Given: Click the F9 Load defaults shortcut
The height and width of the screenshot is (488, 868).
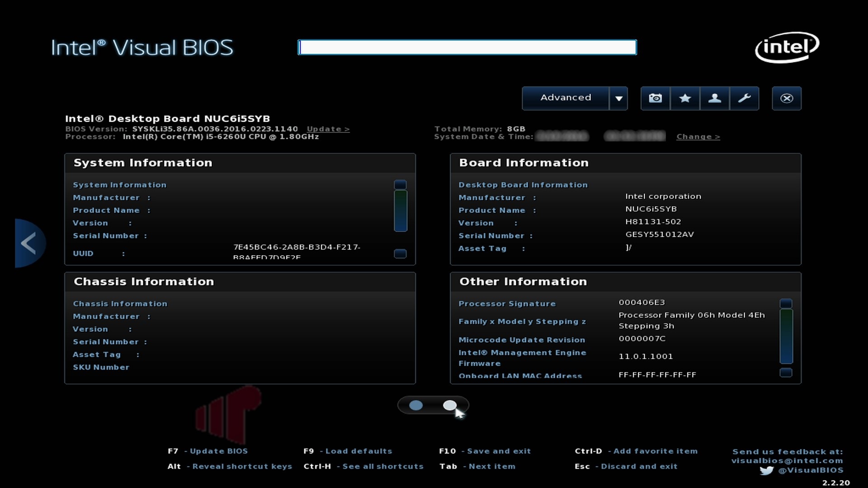Looking at the screenshot, I should [x=348, y=451].
